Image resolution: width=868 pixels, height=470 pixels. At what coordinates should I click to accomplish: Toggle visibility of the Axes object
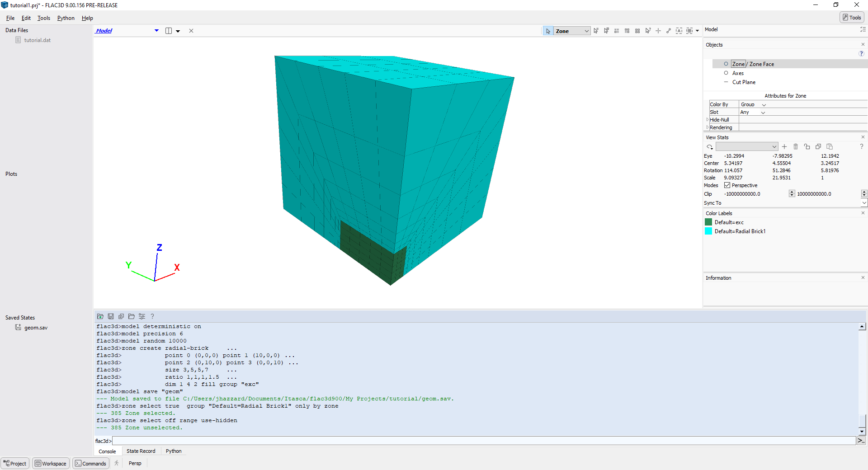[726, 73]
